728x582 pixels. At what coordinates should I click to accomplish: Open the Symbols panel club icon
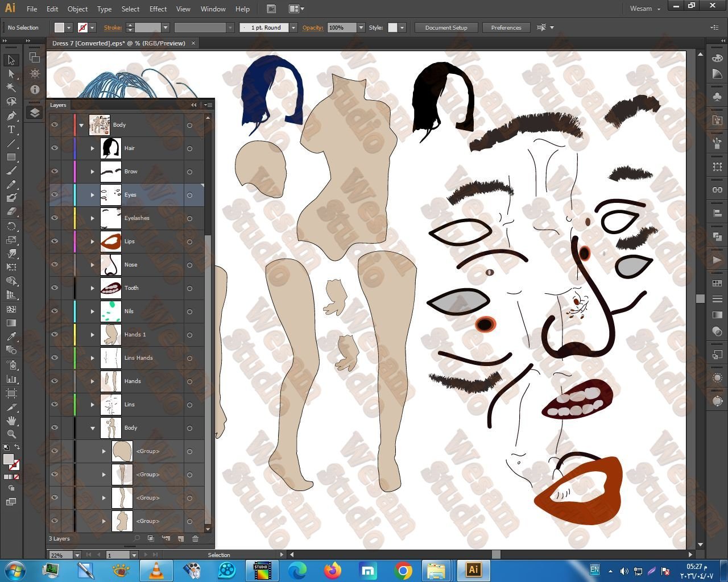coord(717,97)
